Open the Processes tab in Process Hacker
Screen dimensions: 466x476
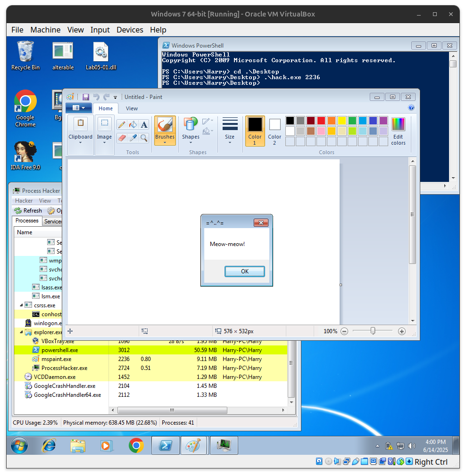[27, 221]
